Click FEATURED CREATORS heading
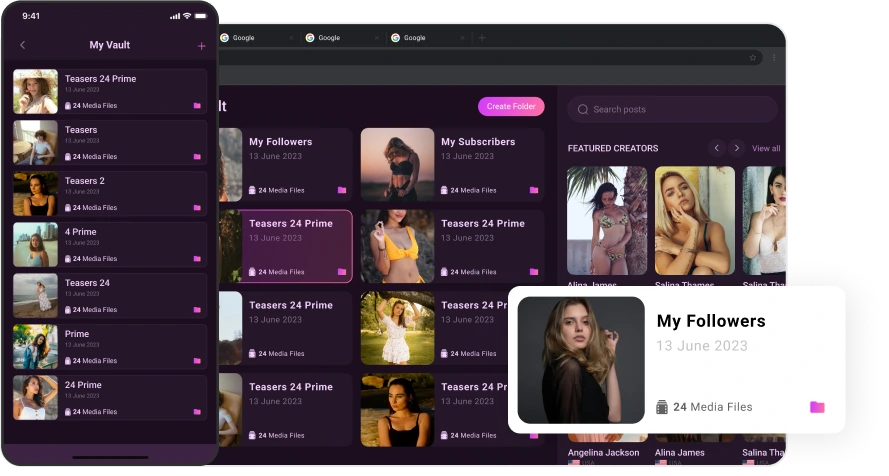The height and width of the screenshot is (476, 889). click(613, 148)
